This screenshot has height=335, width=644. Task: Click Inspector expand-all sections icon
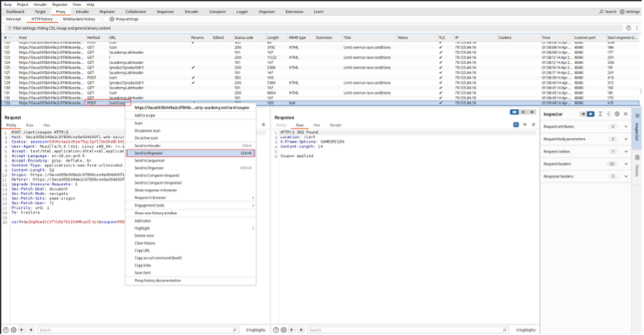[x=600, y=113]
